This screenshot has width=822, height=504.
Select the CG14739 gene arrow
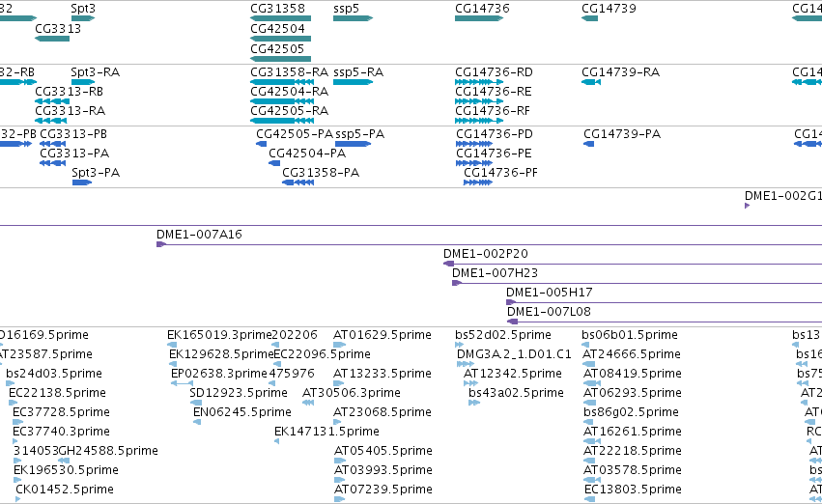[x=590, y=18]
